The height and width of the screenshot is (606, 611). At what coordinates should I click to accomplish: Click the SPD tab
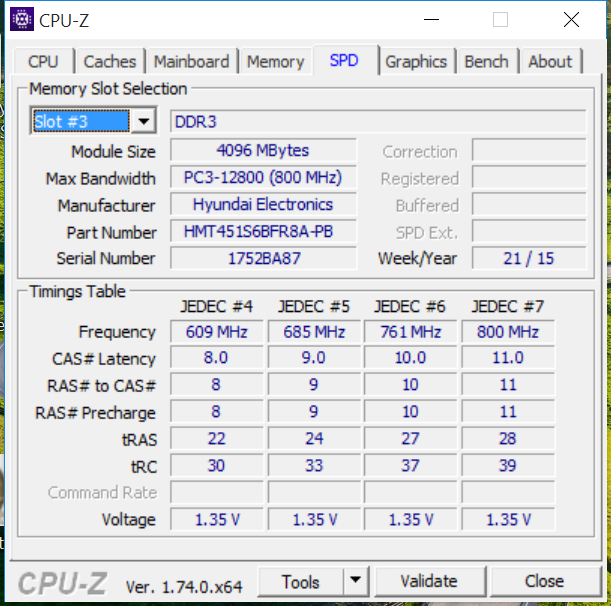[344, 60]
